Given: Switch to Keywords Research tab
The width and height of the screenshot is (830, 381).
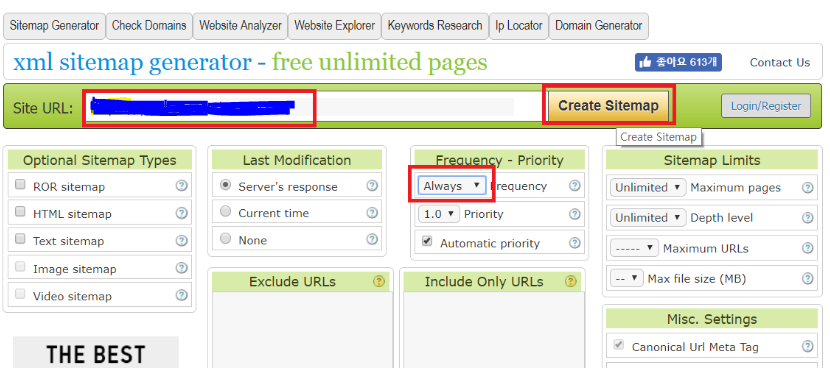Looking at the screenshot, I should pos(435,26).
